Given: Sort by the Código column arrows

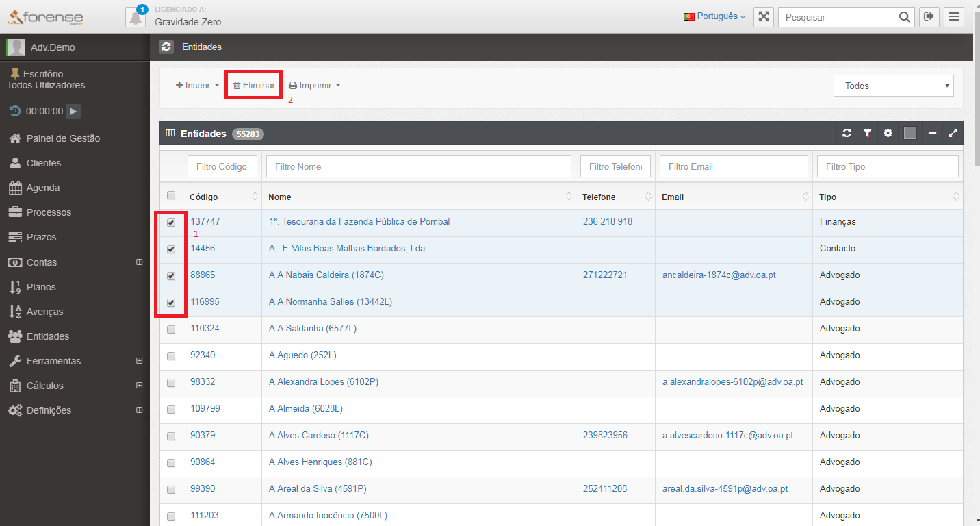Looking at the screenshot, I should 255,197.
